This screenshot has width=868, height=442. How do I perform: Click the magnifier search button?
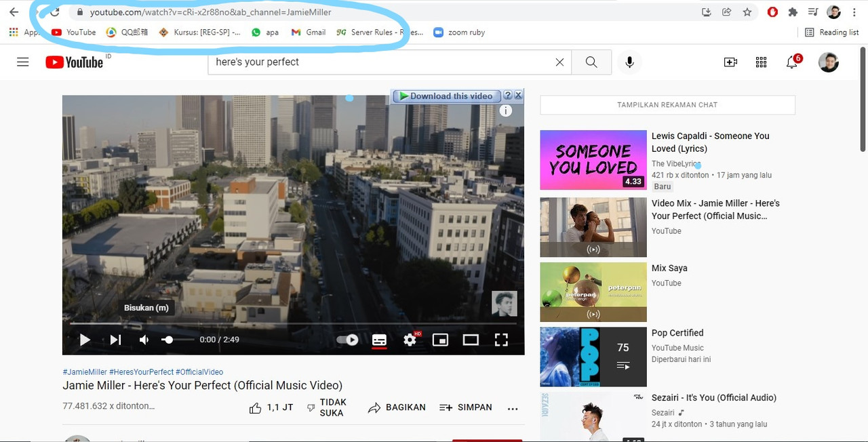[591, 62]
